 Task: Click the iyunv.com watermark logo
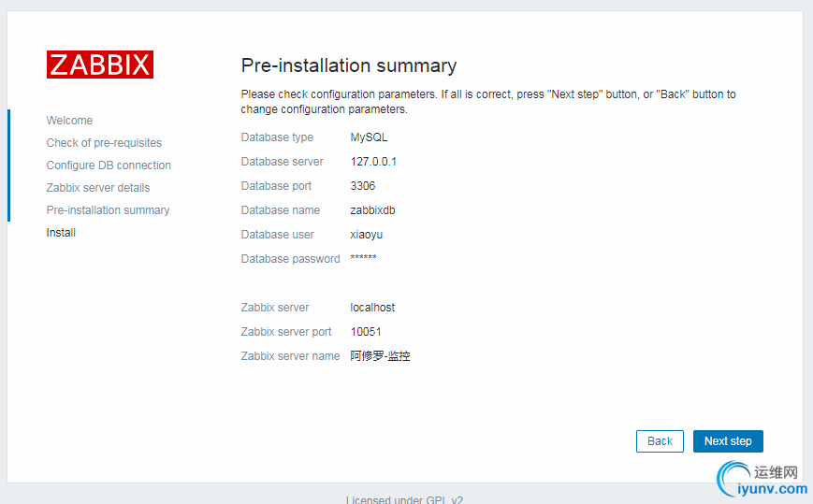[x=761, y=481]
